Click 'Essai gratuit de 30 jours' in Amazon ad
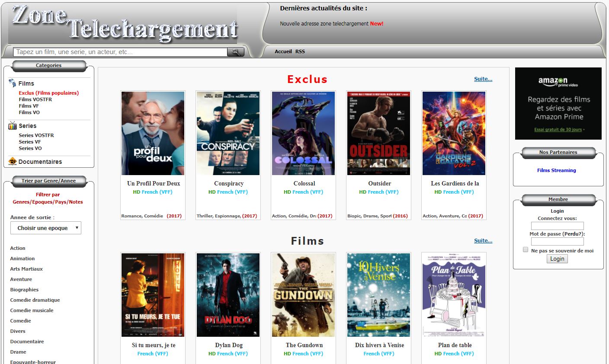The width and height of the screenshot is (609, 364). (558, 130)
